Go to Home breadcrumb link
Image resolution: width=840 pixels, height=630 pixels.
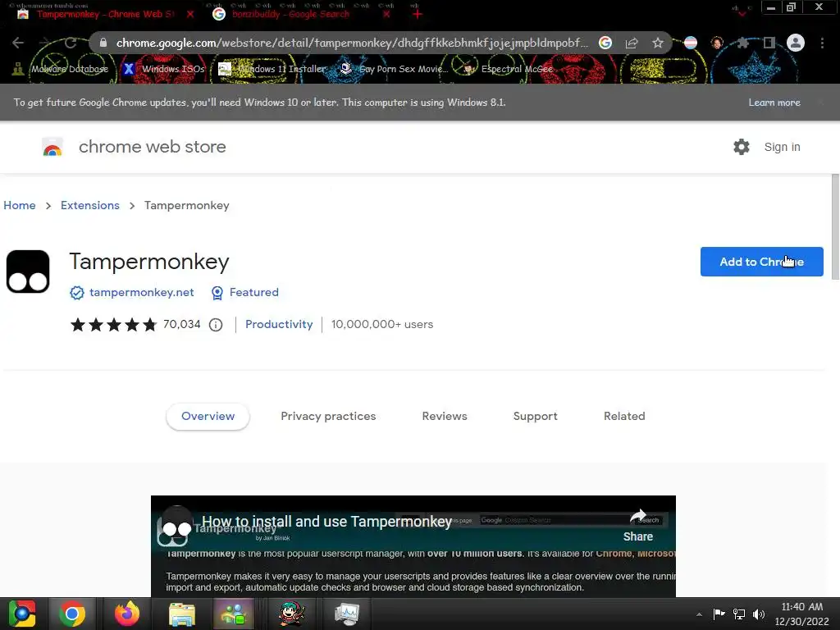pos(20,205)
